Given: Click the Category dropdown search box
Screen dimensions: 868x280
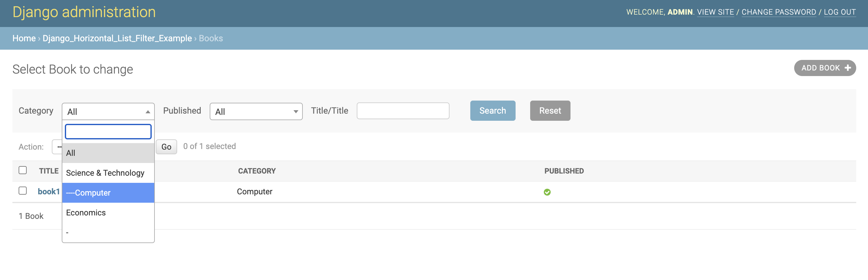Looking at the screenshot, I should click(108, 132).
